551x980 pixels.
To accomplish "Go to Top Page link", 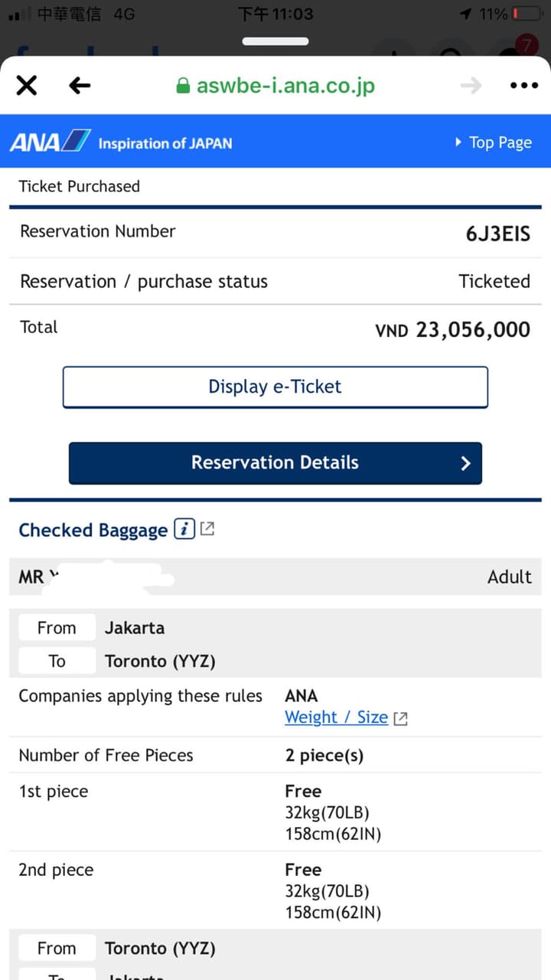I will pos(500,142).
